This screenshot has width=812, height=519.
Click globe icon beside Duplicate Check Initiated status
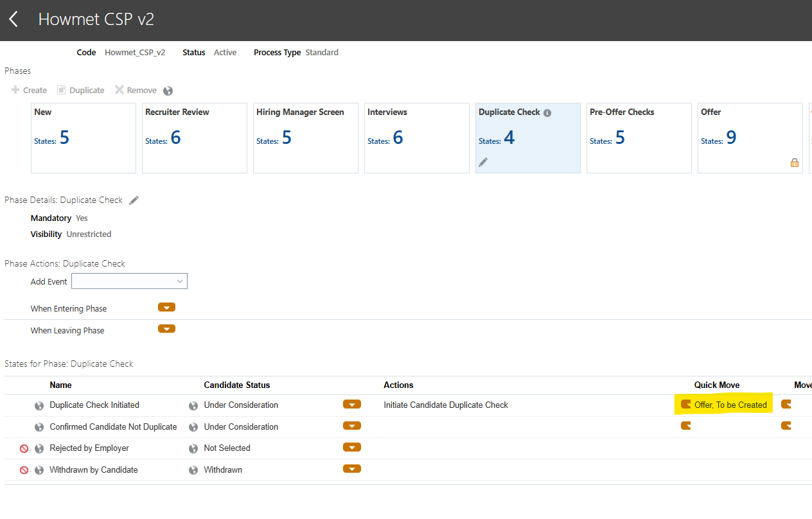[x=193, y=406]
